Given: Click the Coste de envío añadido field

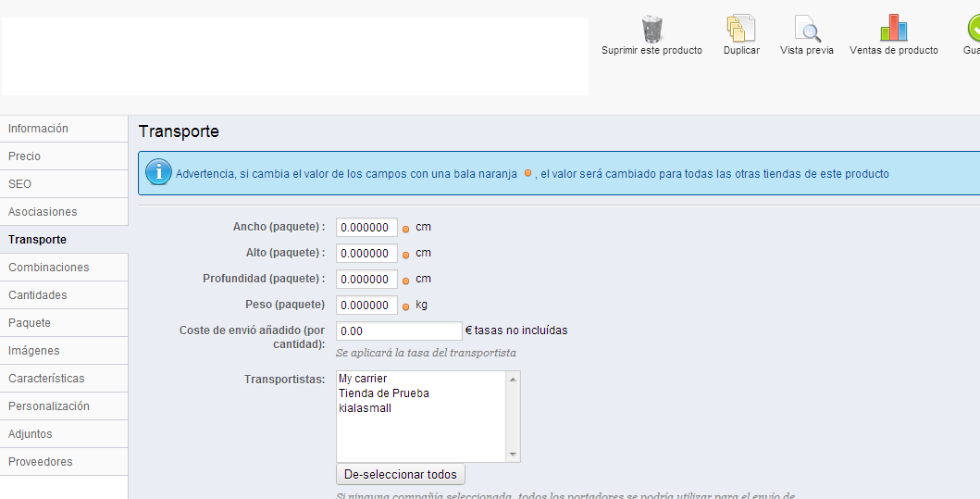Looking at the screenshot, I should click(398, 331).
